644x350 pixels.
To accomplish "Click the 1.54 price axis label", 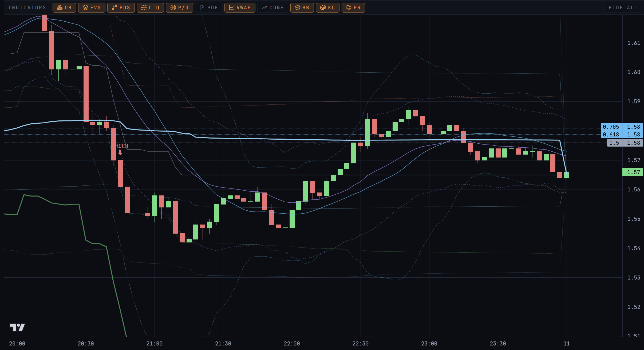I will click(x=634, y=248).
